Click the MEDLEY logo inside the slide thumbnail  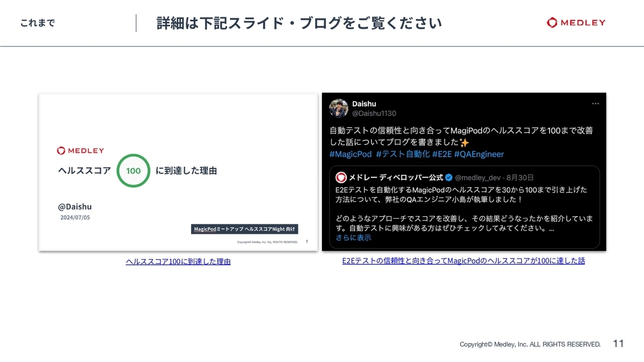(80, 151)
